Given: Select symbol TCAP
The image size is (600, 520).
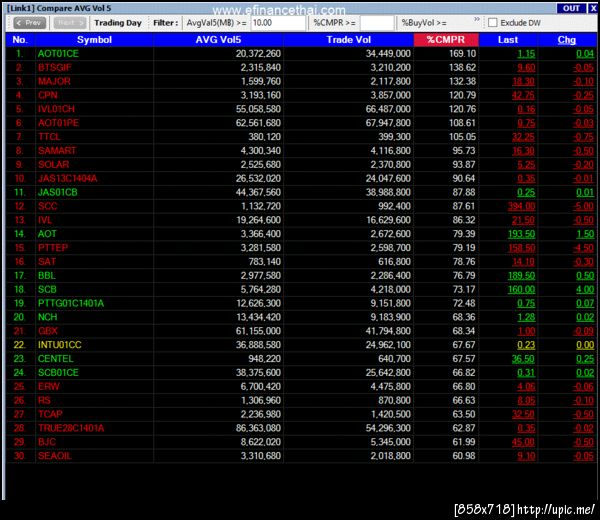Looking at the screenshot, I should tap(50, 414).
